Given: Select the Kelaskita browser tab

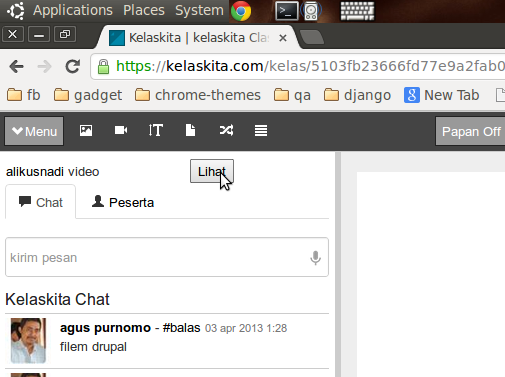Looking at the screenshot, I should click(197, 38).
